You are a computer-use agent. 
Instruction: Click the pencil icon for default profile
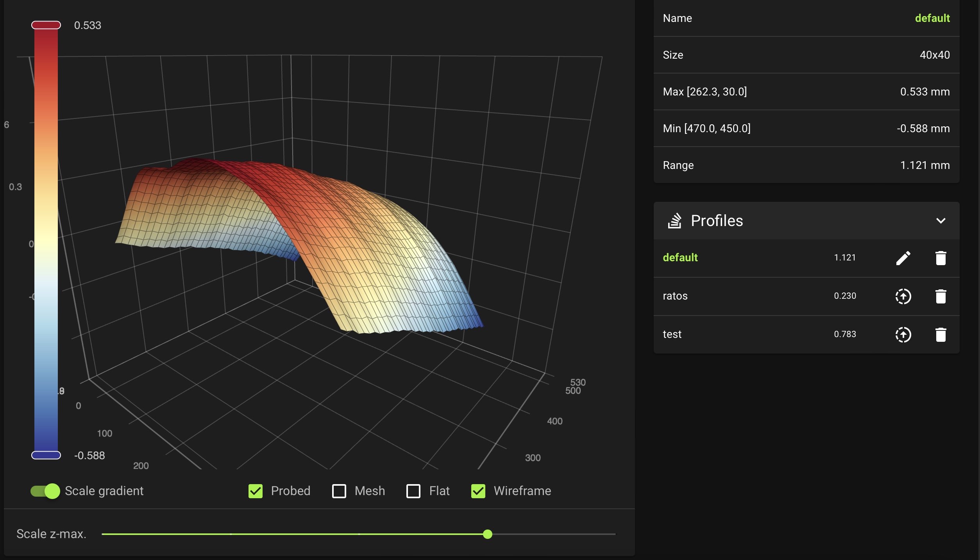tap(903, 258)
